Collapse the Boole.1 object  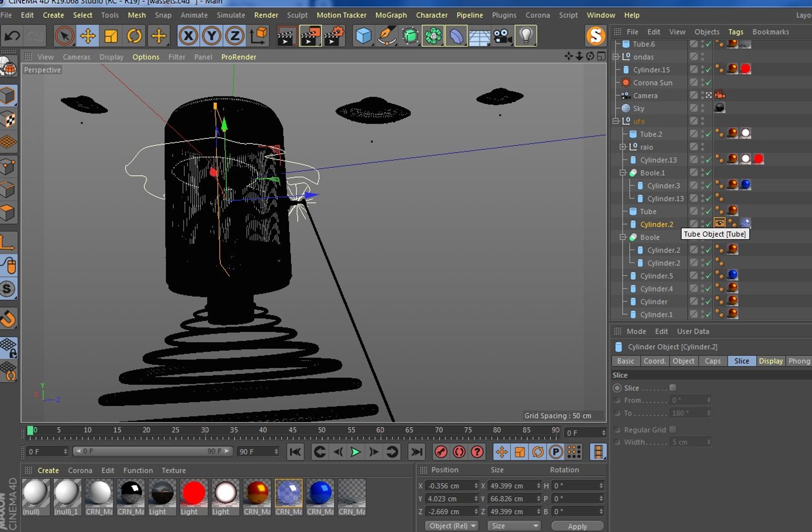623,173
